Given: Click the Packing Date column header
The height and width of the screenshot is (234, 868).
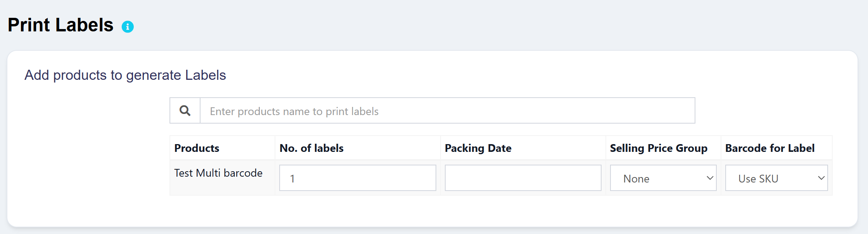Looking at the screenshot, I should click(478, 148).
